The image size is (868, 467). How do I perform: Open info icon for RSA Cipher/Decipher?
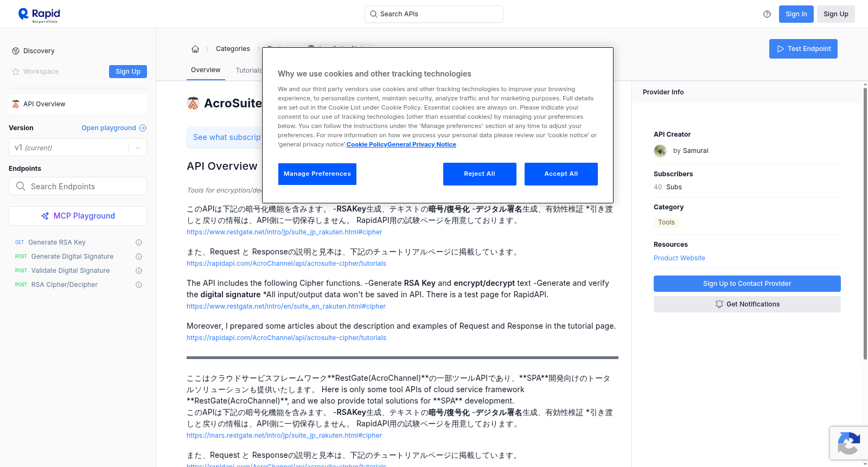[139, 285]
